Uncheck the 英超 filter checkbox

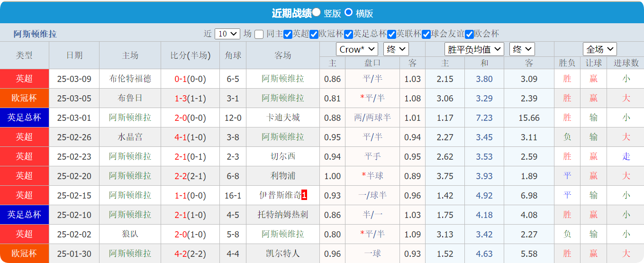pos(288,34)
